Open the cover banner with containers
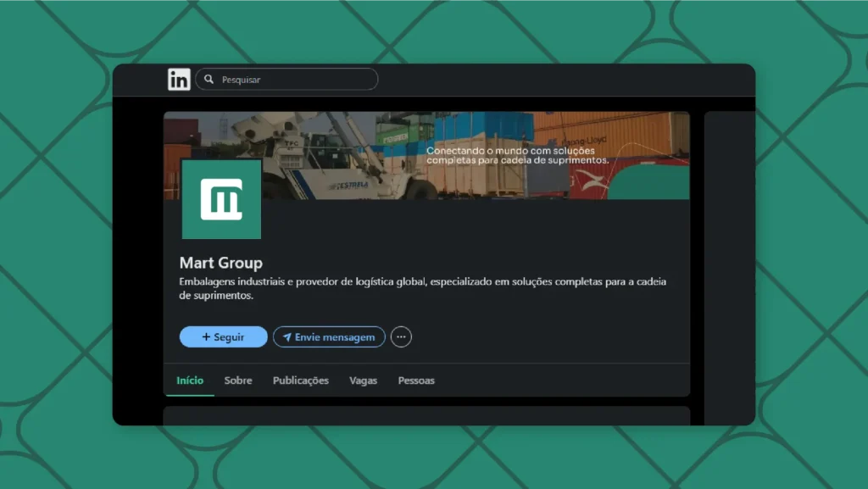The width and height of the screenshot is (868, 489). [426, 155]
